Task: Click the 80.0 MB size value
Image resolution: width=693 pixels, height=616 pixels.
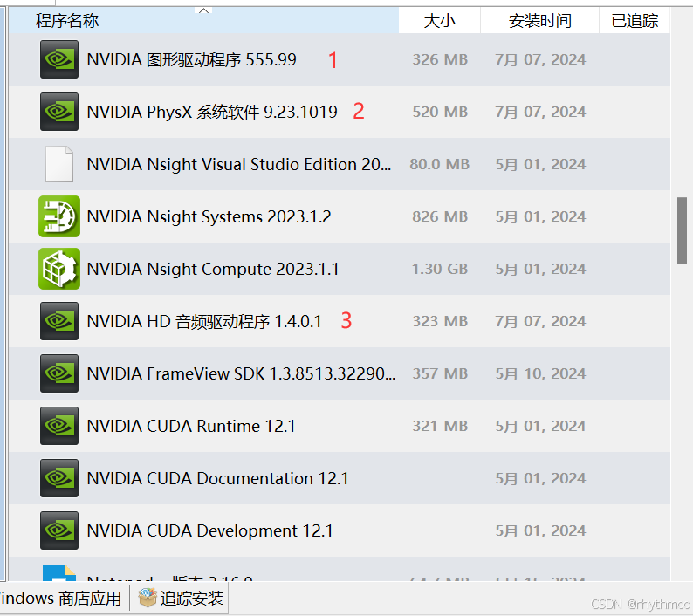Action: 439,164
